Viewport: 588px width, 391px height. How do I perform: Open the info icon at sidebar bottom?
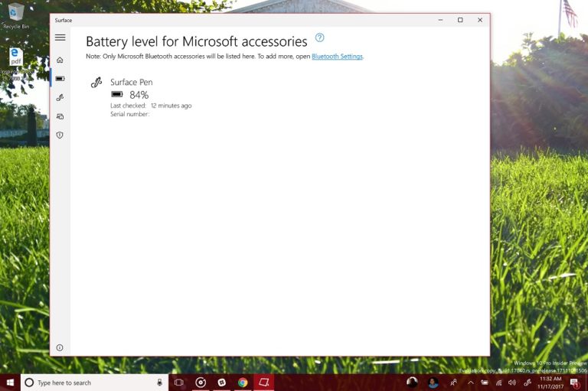(60, 347)
